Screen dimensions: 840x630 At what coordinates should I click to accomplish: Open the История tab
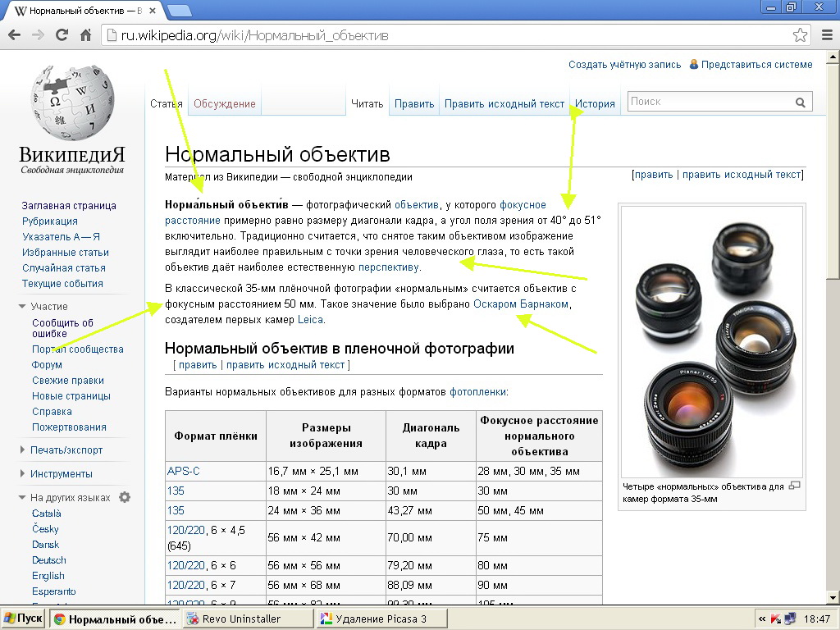pyautogui.click(x=595, y=103)
